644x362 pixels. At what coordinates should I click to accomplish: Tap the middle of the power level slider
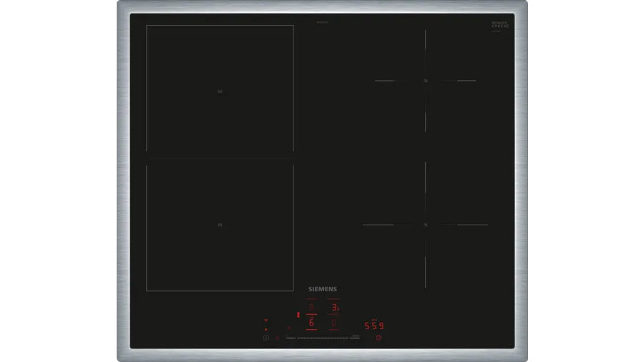coord(322,337)
